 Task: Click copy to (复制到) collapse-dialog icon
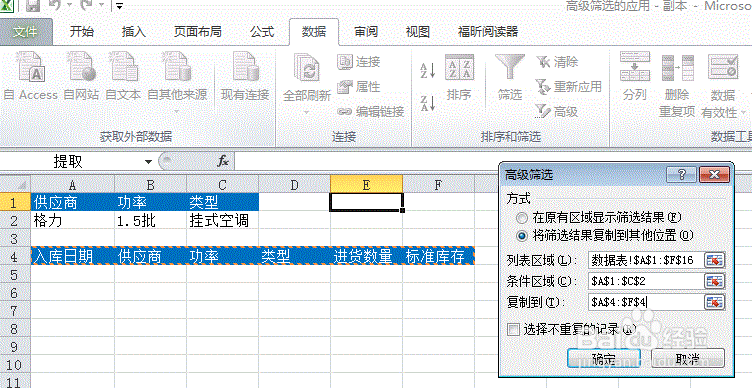coord(714,302)
